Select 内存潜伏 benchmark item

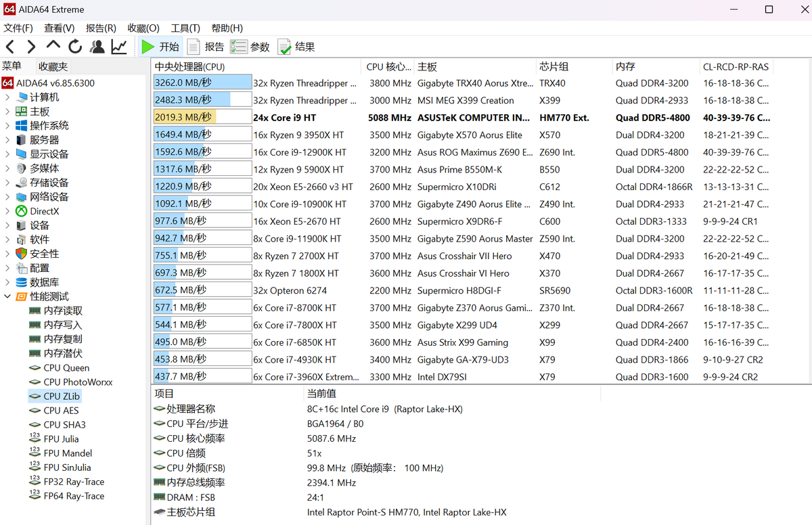pyautogui.click(x=55, y=353)
